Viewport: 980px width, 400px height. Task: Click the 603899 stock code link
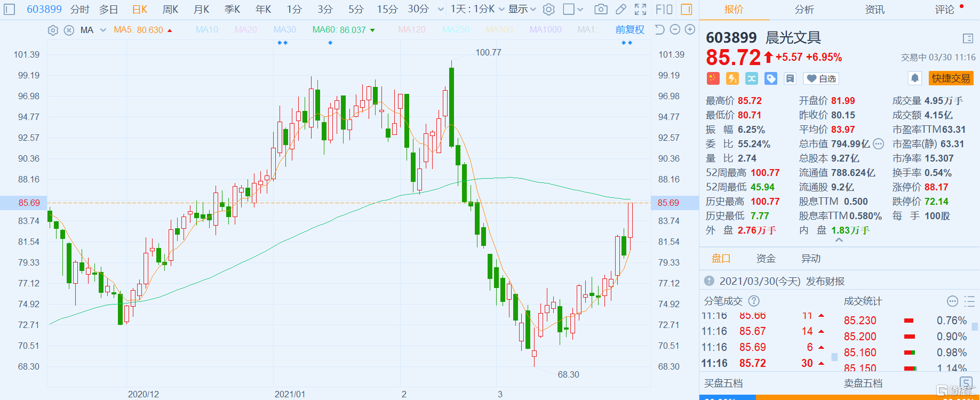pos(44,9)
